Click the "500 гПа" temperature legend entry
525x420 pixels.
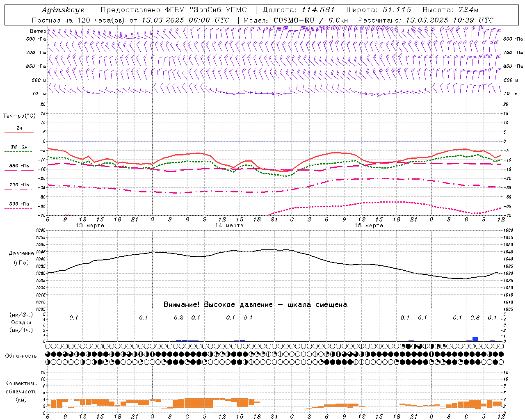point(19,204)
